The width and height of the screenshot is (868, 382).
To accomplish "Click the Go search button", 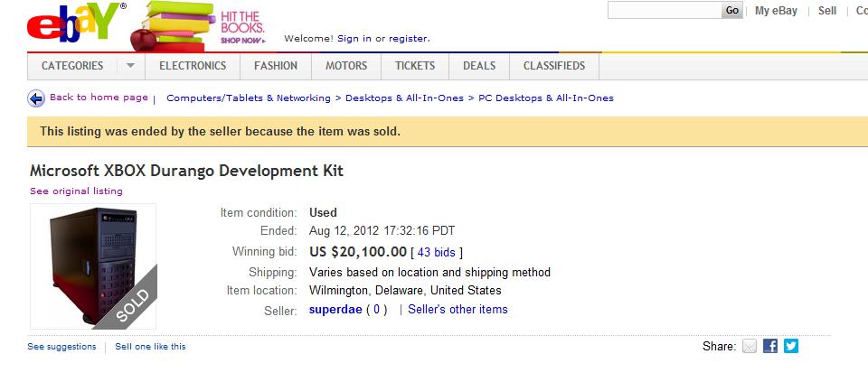I will pyautogui.click(x=731, y=11).
